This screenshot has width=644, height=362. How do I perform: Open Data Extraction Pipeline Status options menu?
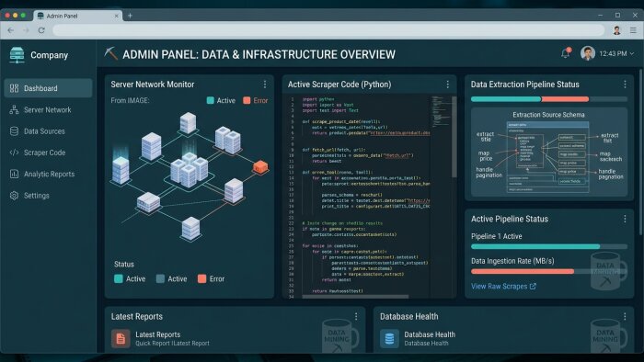click(x=625, y=85)
